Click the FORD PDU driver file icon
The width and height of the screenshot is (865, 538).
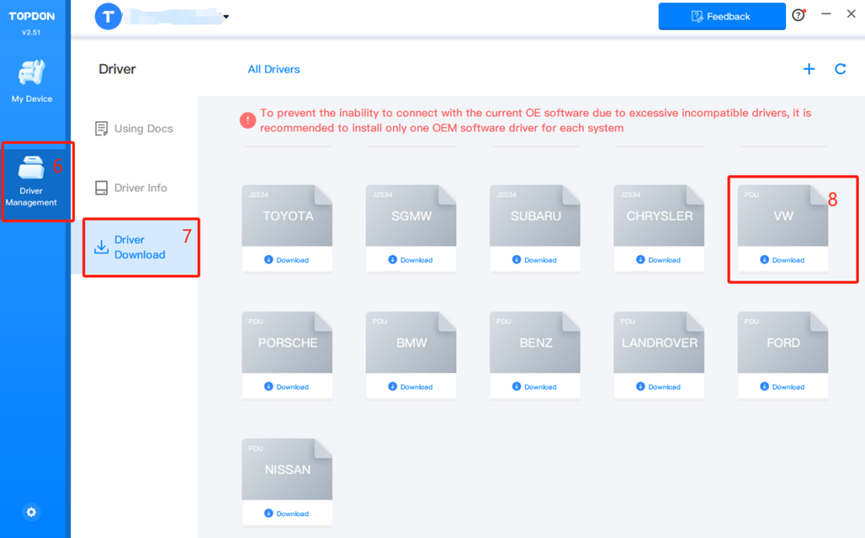(783, 342)
